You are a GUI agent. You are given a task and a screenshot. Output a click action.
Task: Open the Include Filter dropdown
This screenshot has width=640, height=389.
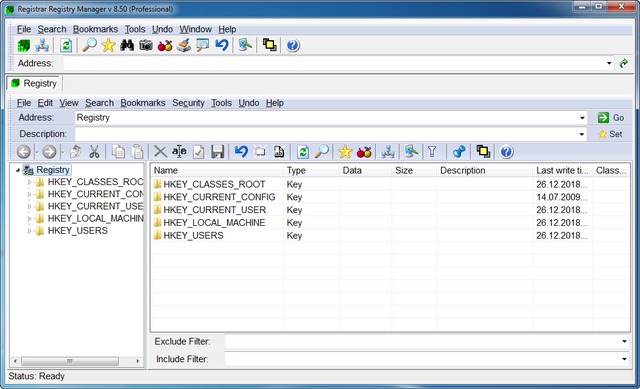[624, 359]
